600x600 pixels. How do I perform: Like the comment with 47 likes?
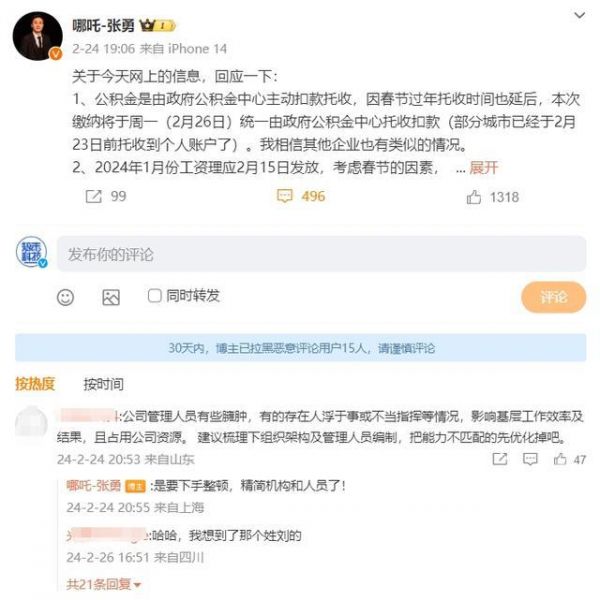560,458
